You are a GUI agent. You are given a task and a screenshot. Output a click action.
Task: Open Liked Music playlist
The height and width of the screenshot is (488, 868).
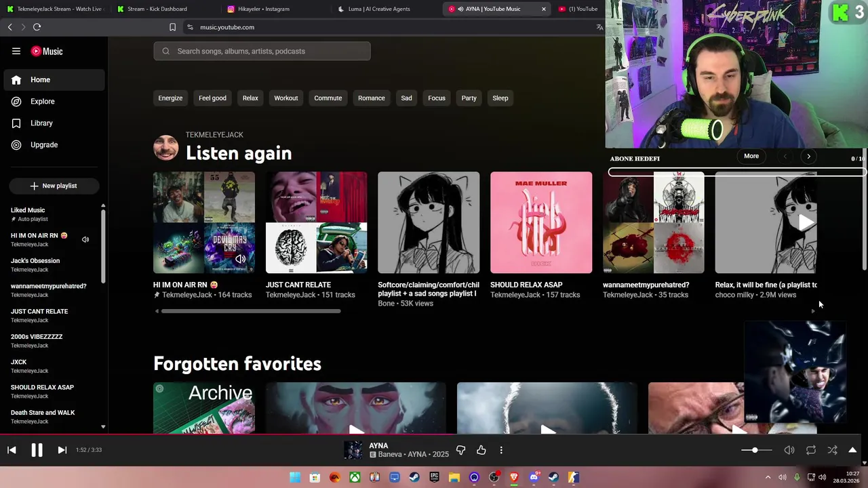[x=50, y=214]
